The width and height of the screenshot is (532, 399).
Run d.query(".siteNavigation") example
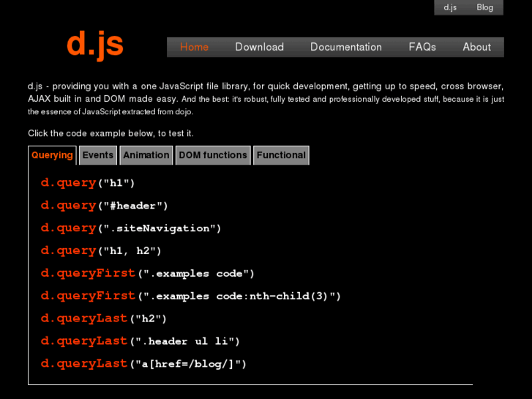coord(131,228)
